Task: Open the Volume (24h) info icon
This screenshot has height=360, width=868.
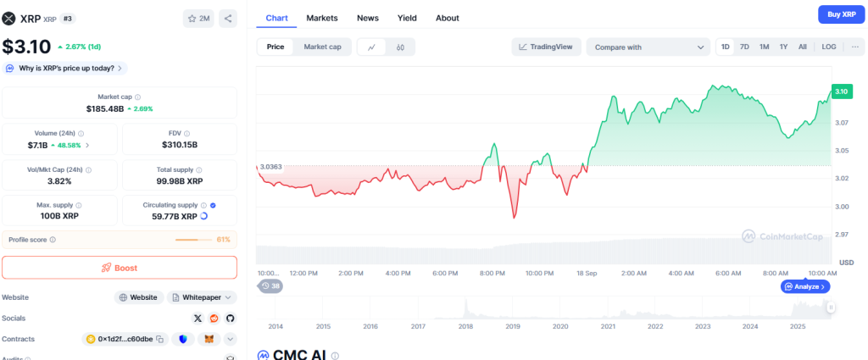Action: coord(81,133)
